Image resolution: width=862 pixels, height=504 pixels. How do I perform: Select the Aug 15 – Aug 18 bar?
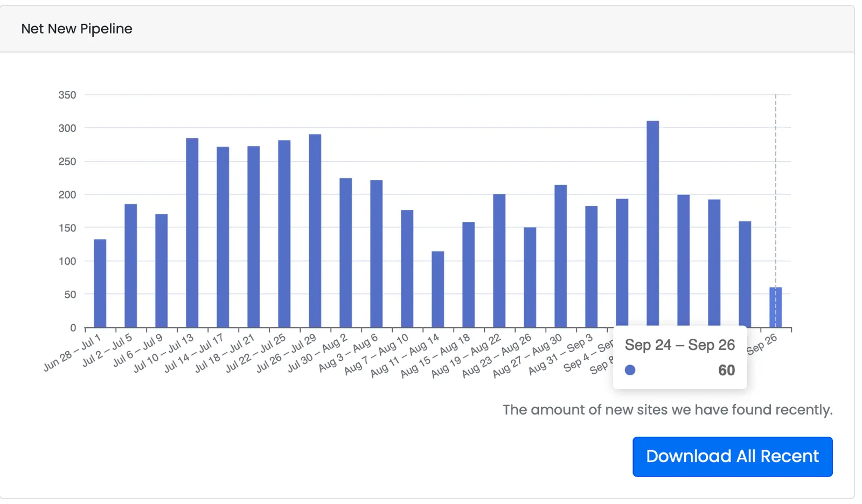click(468, 275)
